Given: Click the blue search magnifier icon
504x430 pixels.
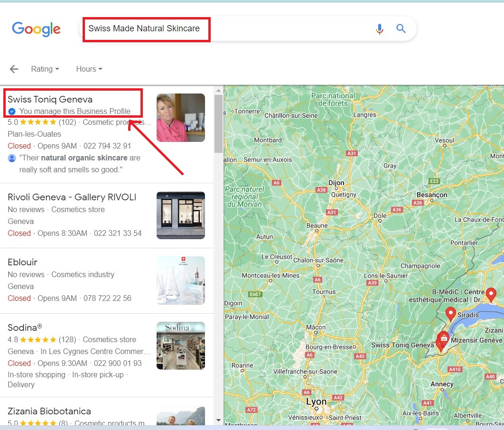Looking at the screenshot, I should click(401, 28).
